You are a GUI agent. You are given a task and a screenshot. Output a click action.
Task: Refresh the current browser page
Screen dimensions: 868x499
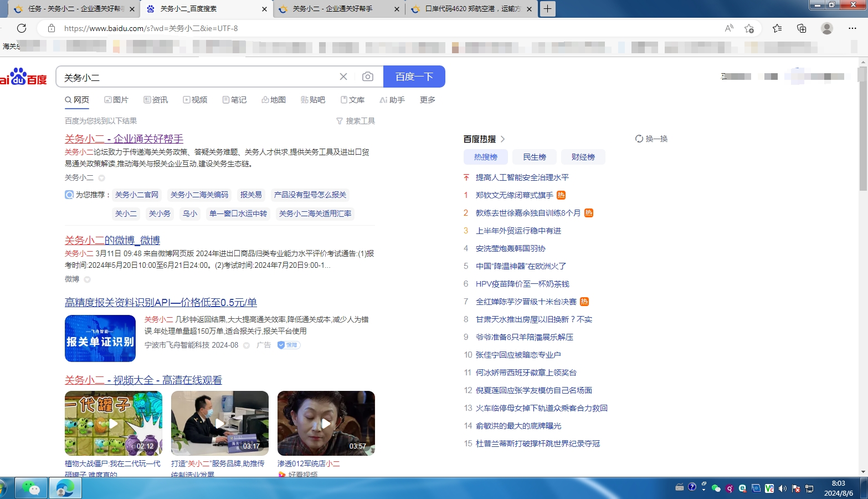(x=22, y=28)
